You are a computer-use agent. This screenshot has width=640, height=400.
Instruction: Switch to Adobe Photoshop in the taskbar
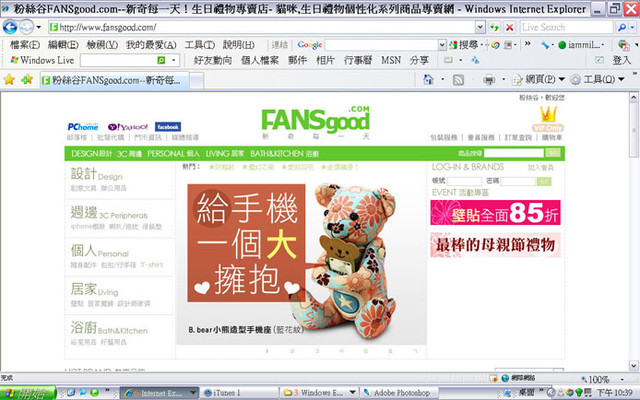point(398,393)
